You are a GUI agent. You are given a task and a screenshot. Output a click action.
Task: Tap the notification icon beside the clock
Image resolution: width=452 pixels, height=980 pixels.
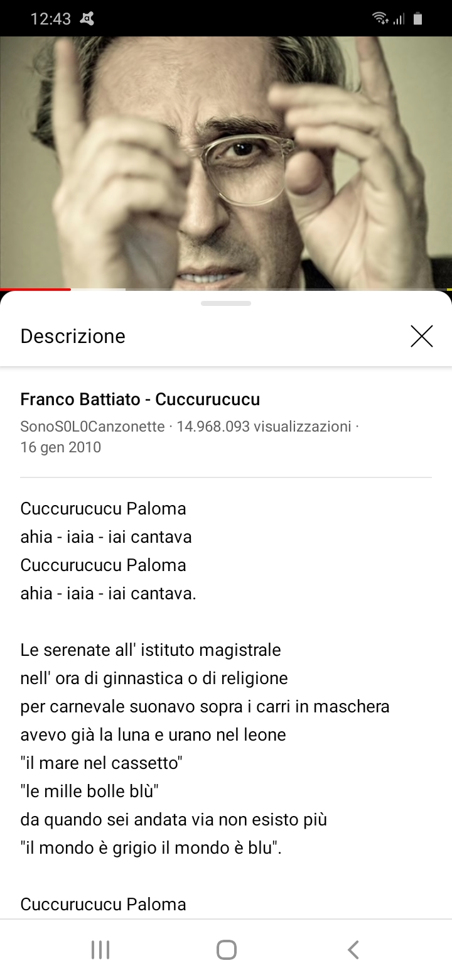(x=87, y=19)
